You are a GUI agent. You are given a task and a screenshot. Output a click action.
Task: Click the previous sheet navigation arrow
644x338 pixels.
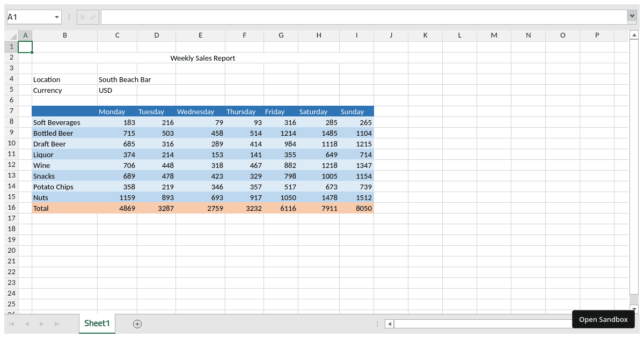27,324
